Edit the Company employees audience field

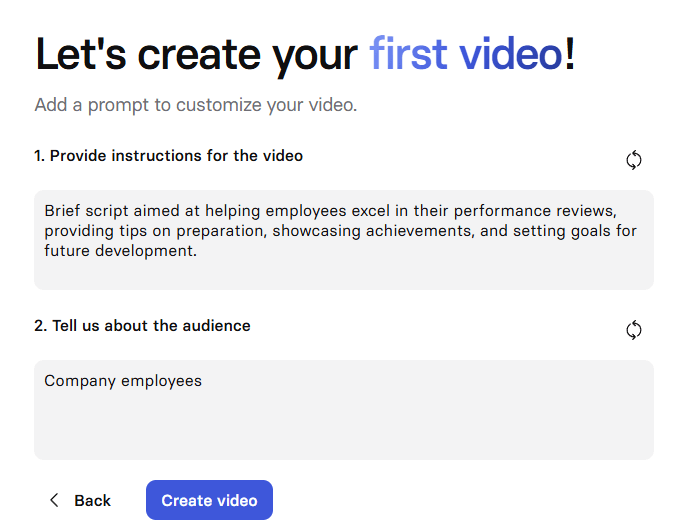(344, 410)
